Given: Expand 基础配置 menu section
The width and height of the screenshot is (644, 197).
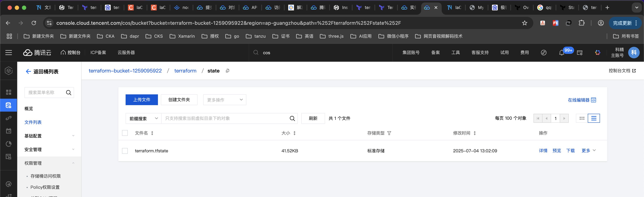Looking at the screenshot, I should click(x=49, y=136).
